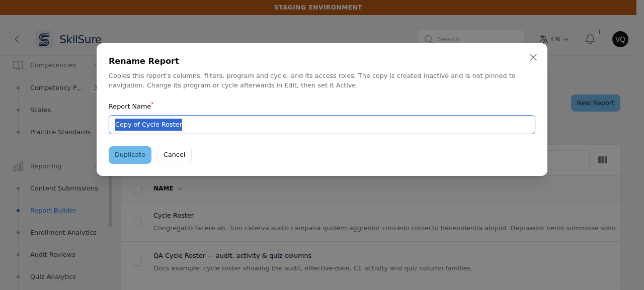Click the Competencies book icon

(x=18, y=65)
